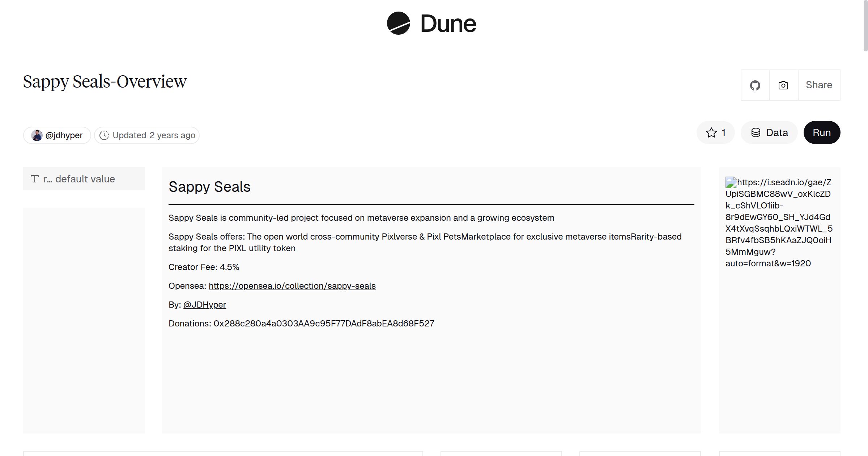The image size is (868, 456).
Task: Click the Sappy Seals-Overview dashboard title
Action: [105, 82]
